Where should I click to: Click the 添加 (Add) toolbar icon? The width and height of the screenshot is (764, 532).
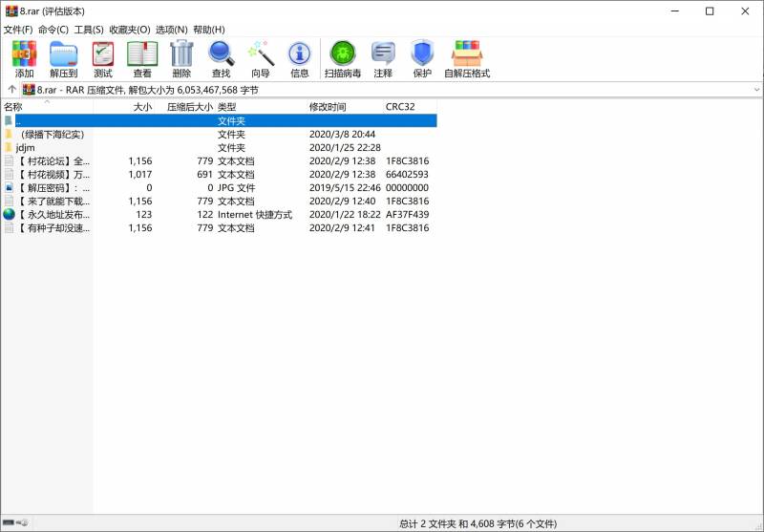point(24,59)
